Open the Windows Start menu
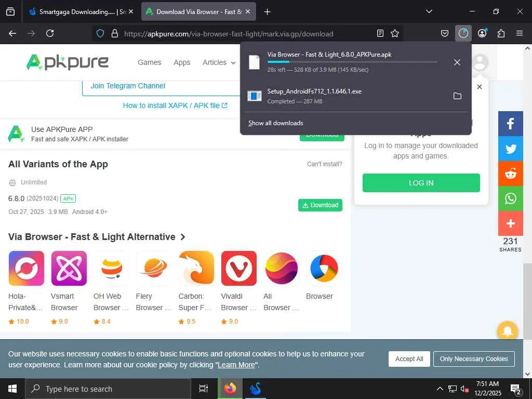532x399 pixels. tap(12, 389)
